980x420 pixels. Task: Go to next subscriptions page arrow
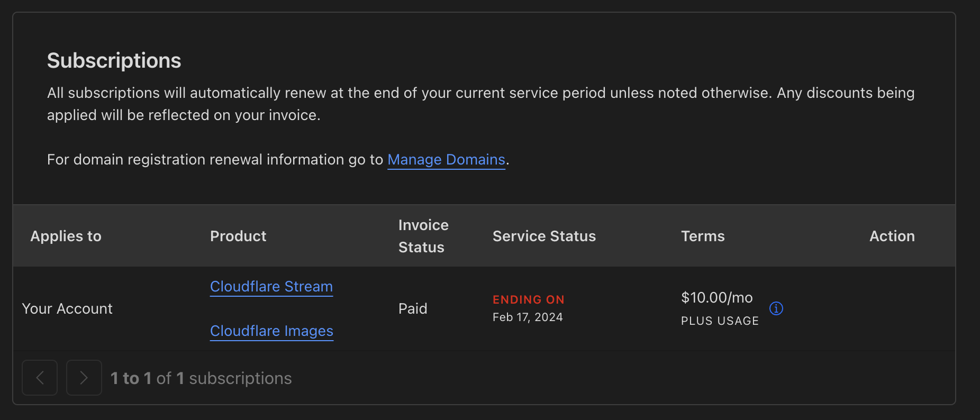[84, 378]
